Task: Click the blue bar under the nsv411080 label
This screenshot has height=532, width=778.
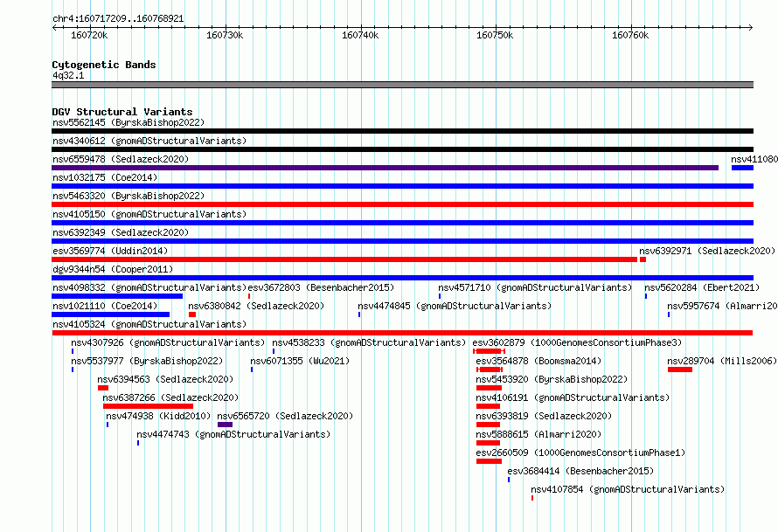Action: [742, 168]
